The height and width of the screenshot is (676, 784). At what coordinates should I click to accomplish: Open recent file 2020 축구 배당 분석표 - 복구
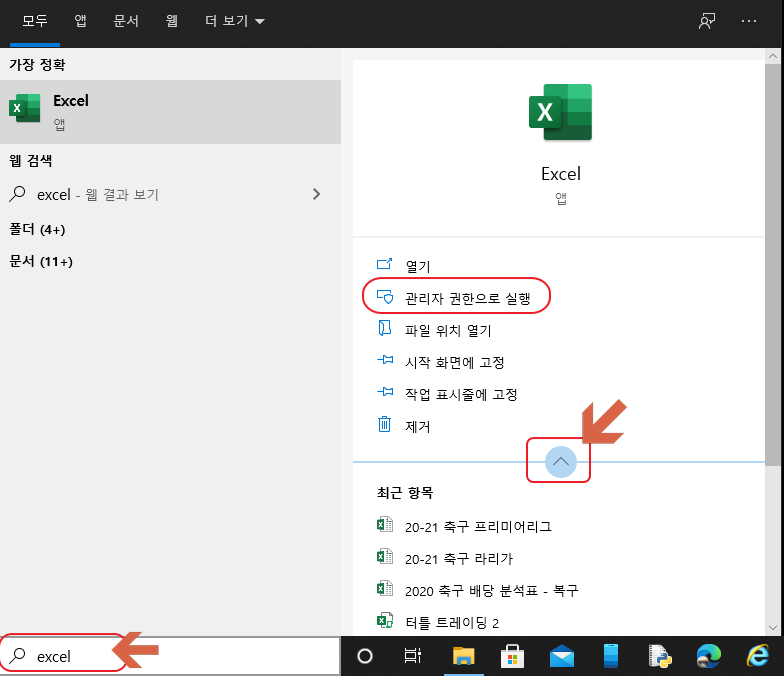(492, 590)
